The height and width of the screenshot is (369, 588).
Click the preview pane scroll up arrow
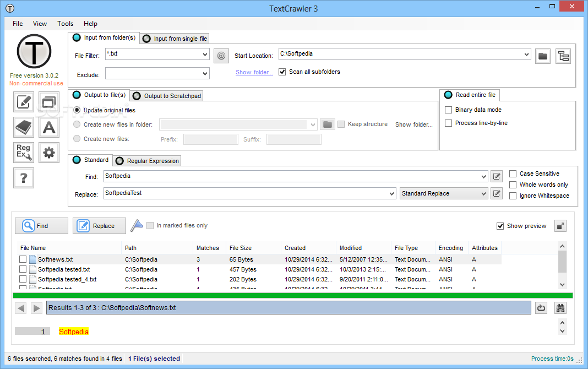pos(562,323)
